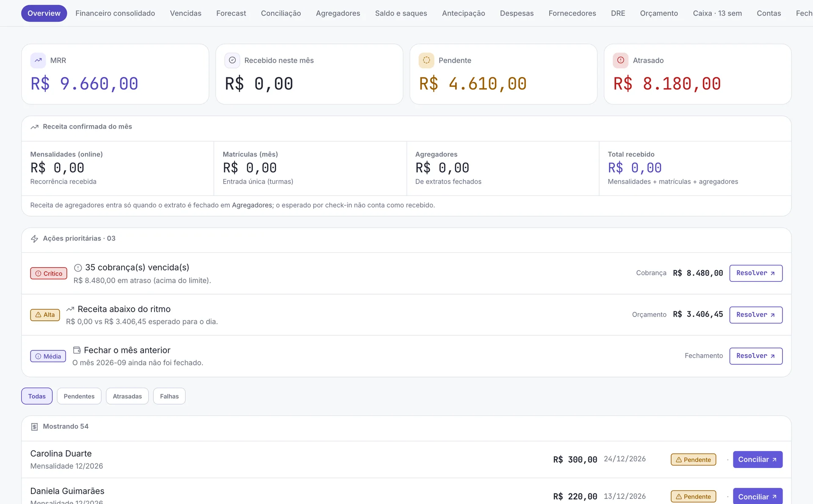Filter charges by Falhas
The width and height of the screenshot is (813, 504).
(169, 396)
